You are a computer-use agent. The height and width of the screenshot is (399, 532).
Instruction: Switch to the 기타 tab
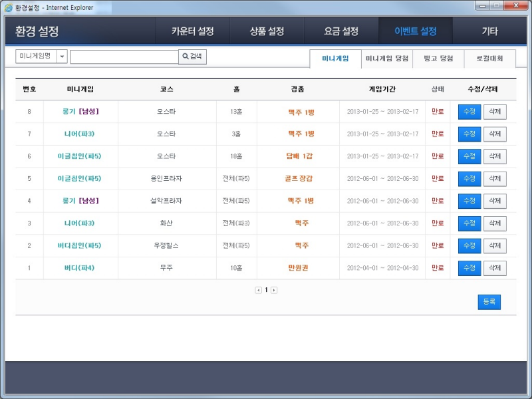point(491,31)
